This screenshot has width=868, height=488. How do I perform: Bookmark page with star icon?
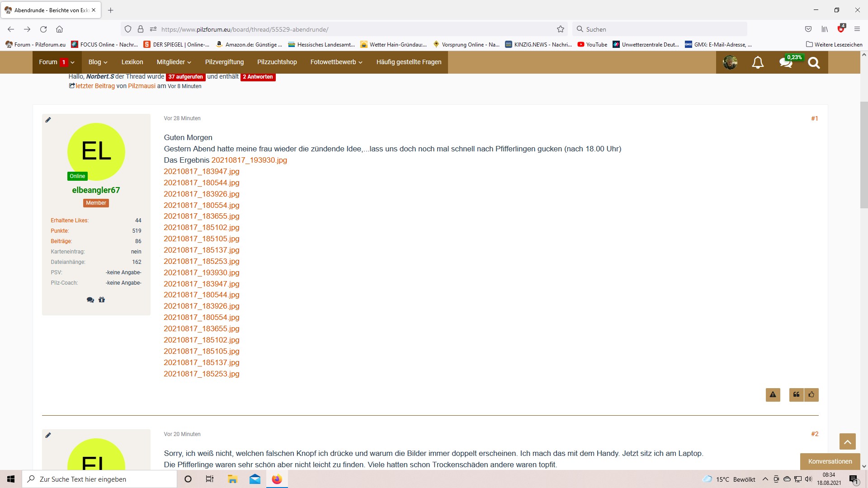click(x=561, y=29)
